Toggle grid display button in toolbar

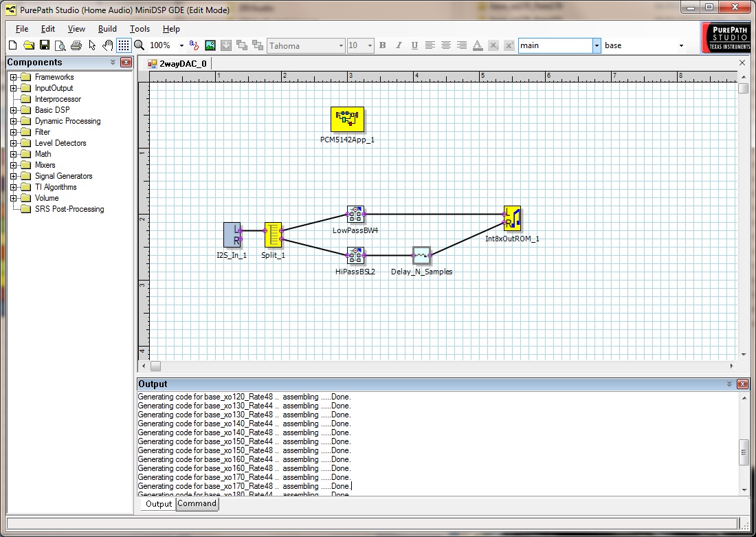124,45
